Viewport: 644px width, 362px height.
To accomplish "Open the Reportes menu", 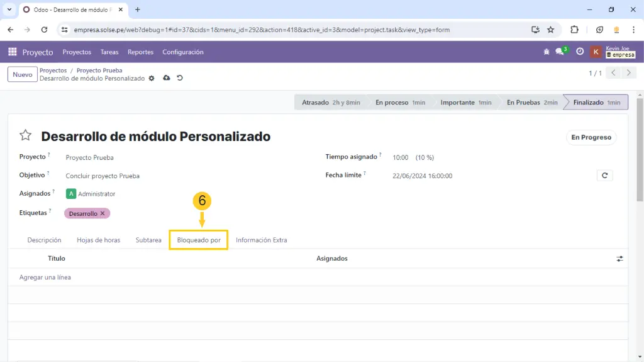I will (x=140, y=52).
